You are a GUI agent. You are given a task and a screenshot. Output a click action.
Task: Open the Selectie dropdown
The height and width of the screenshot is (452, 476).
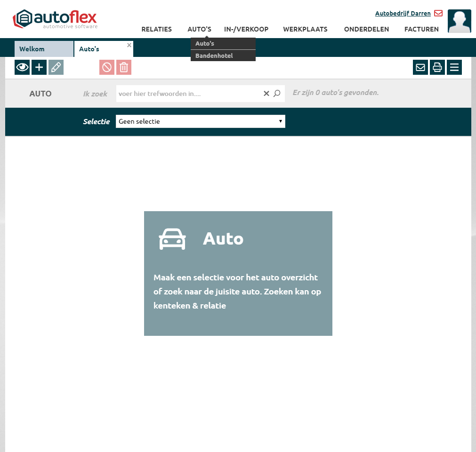(x=200, y=121)
